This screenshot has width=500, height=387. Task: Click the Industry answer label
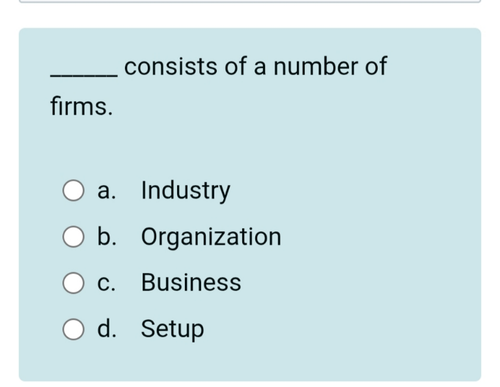click(186, 191)
